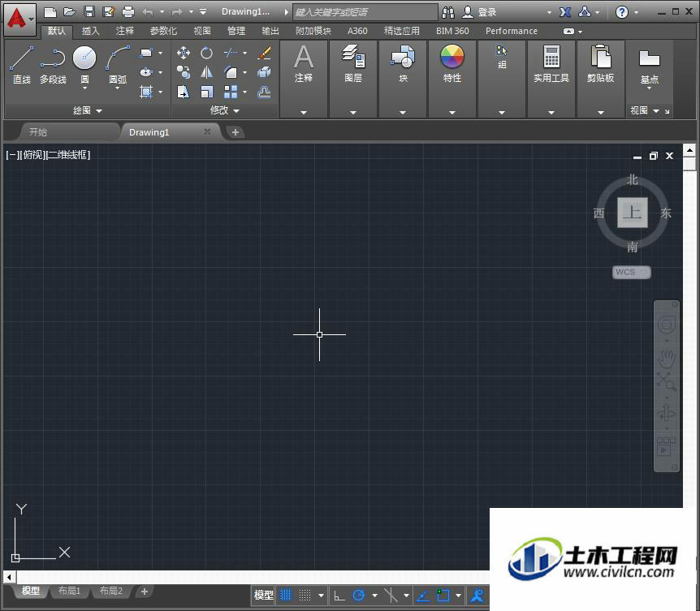Click the Explode tool icon
The width and height of the screenshot is (700, 611).
click(264, 72)
